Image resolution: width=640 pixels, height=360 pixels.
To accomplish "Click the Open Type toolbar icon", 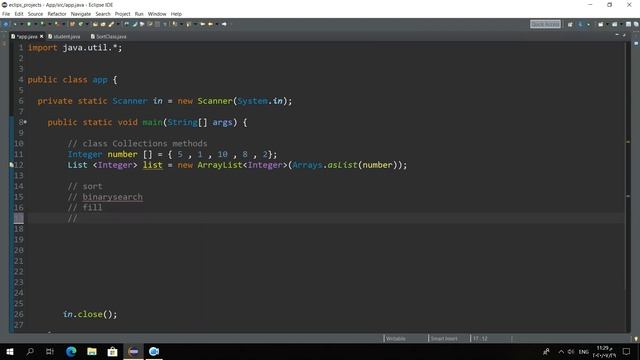I will pos(95,24).
